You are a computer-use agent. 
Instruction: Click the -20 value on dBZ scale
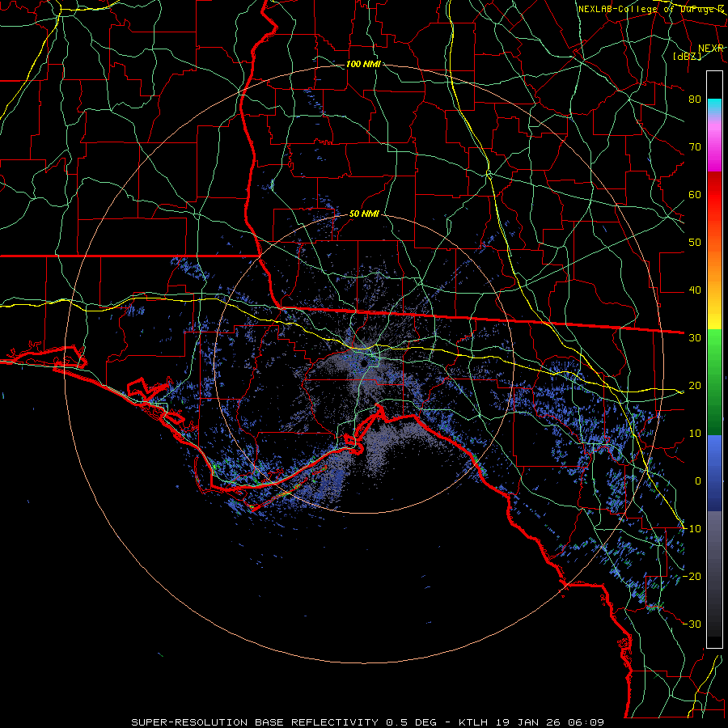coord(692,577)
